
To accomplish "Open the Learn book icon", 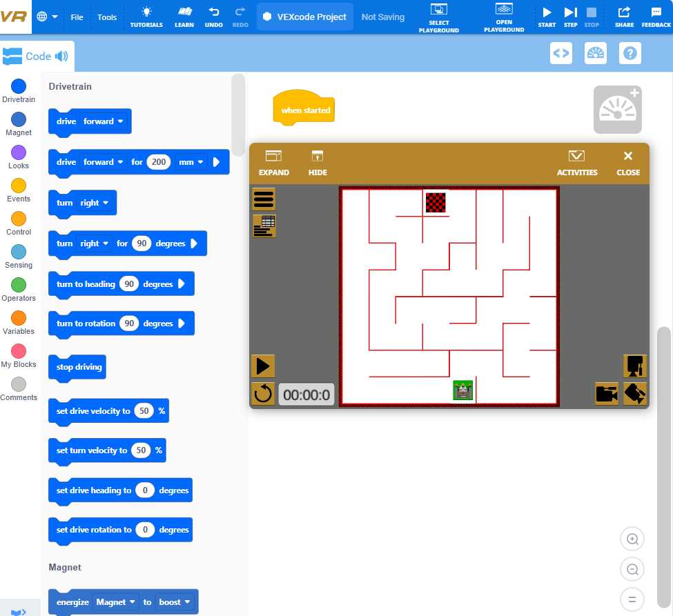I will point(184,17).
